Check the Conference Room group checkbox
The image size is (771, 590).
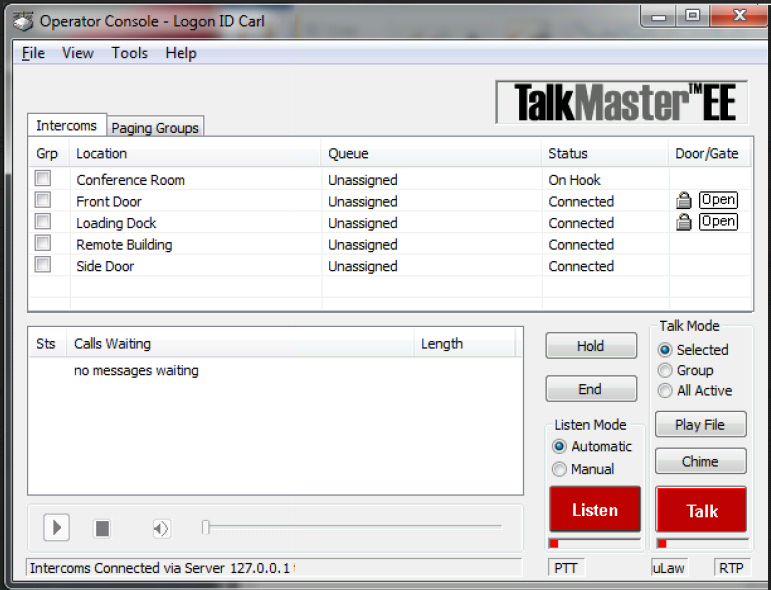pyautogui.click(x=43, y=179)
